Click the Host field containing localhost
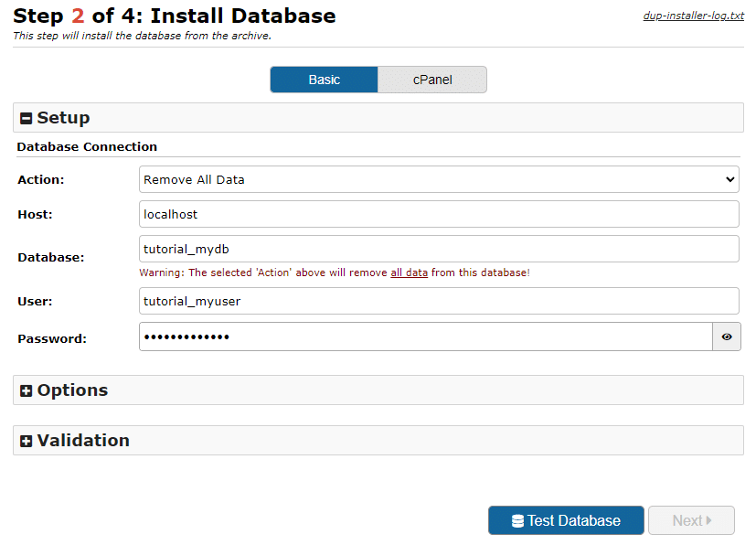 click(x=439, y=214)
